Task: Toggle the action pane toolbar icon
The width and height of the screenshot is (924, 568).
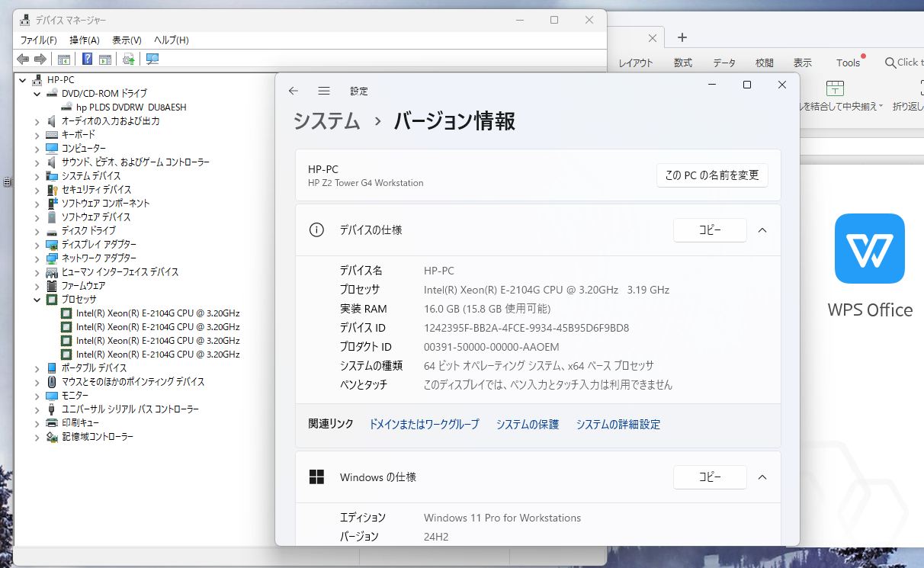Action: (x=105, y=59)
